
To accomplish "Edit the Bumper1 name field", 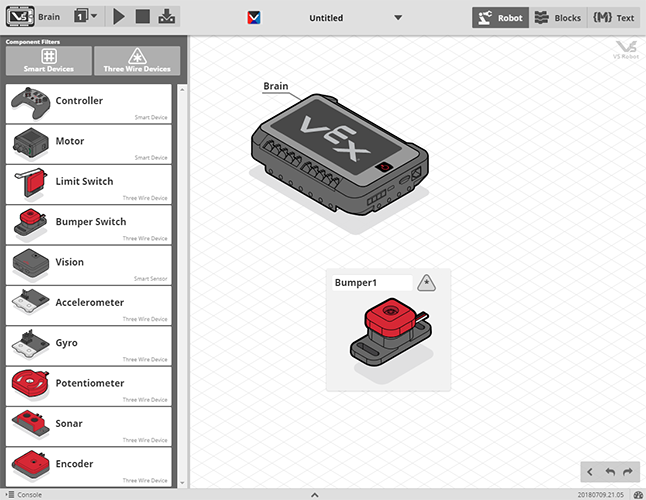I will pos(372,283).
